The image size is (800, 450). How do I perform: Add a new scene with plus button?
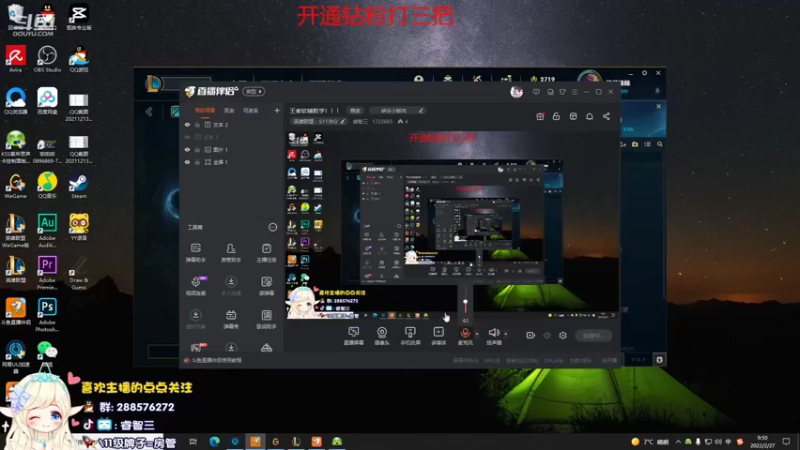click(x=277, y=110)
